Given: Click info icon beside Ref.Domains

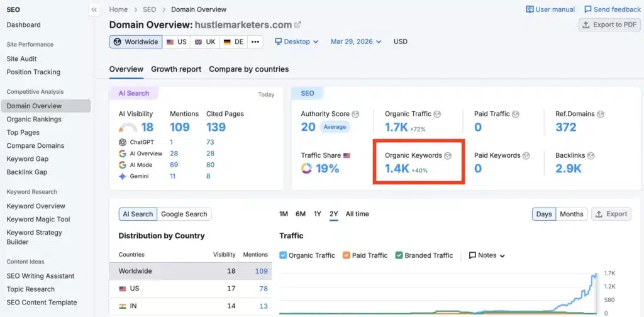Looking at the screenshot, I should pyautogui.click(x=601, y=114).
